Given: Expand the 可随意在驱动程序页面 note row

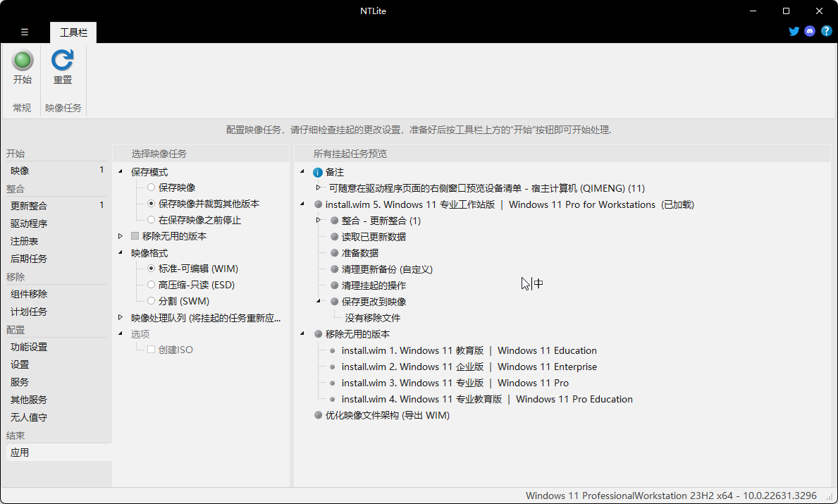Looking at the screenshot, I should pos(319,188).
